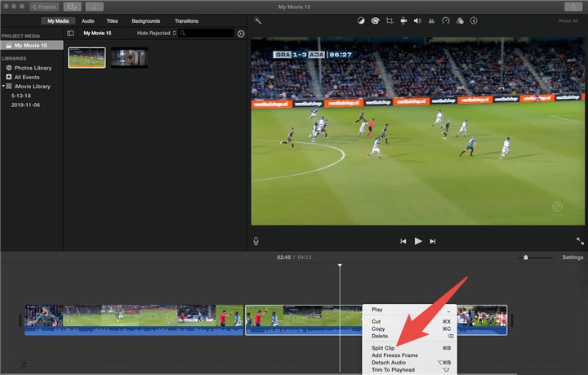Open the color correction palette tool
This screenshot has height=375, width=588.
(x=375, y=20)
